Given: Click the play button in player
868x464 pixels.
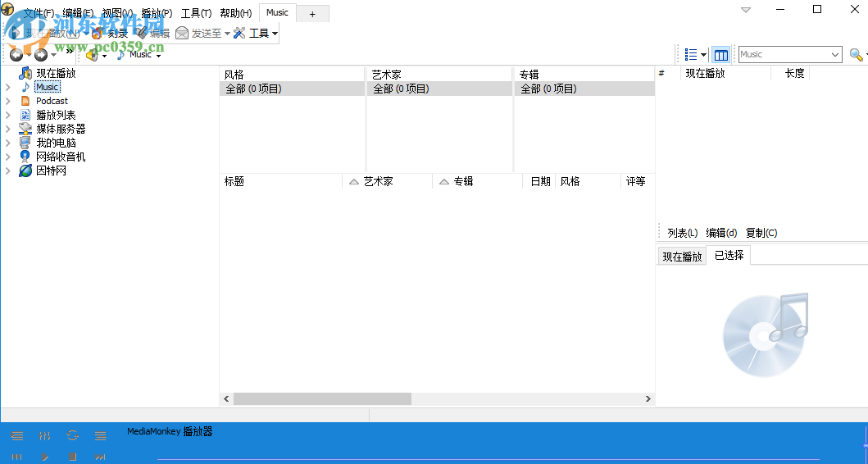Looking at the screenshot, I should point(45,457).
